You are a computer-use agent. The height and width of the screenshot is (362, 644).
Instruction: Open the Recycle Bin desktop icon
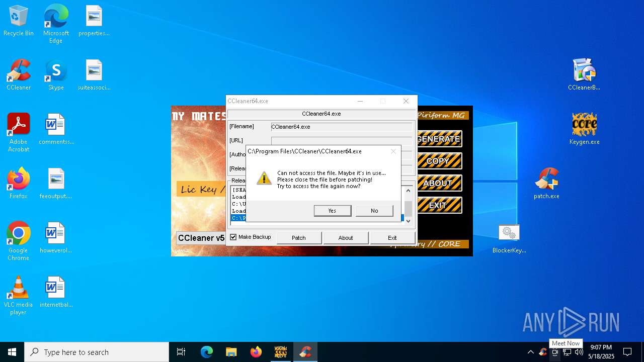pos(19,21)
